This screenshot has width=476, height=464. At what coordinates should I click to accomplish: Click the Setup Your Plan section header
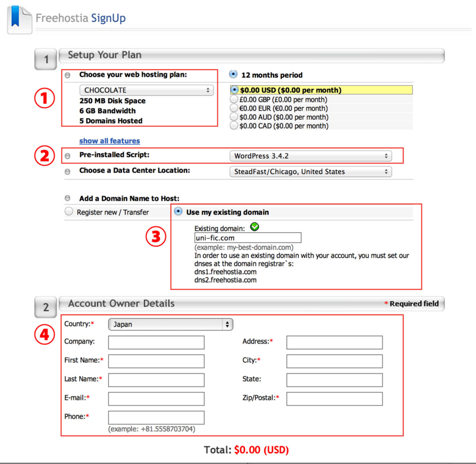click(x=252, y=55)
